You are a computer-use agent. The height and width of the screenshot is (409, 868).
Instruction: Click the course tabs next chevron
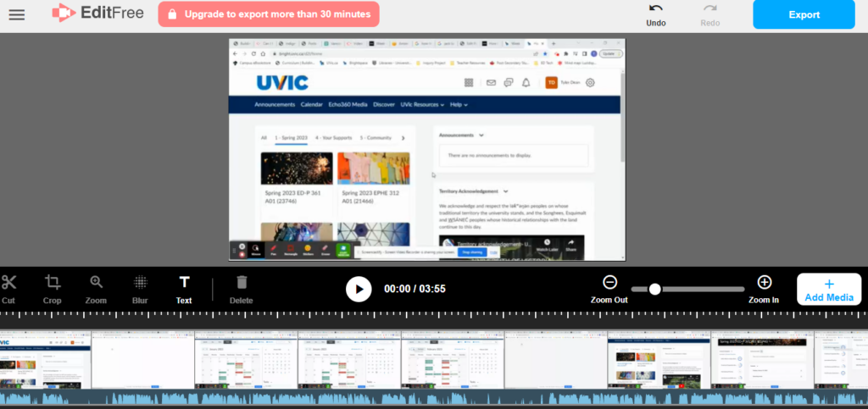[x=403, y=138]
